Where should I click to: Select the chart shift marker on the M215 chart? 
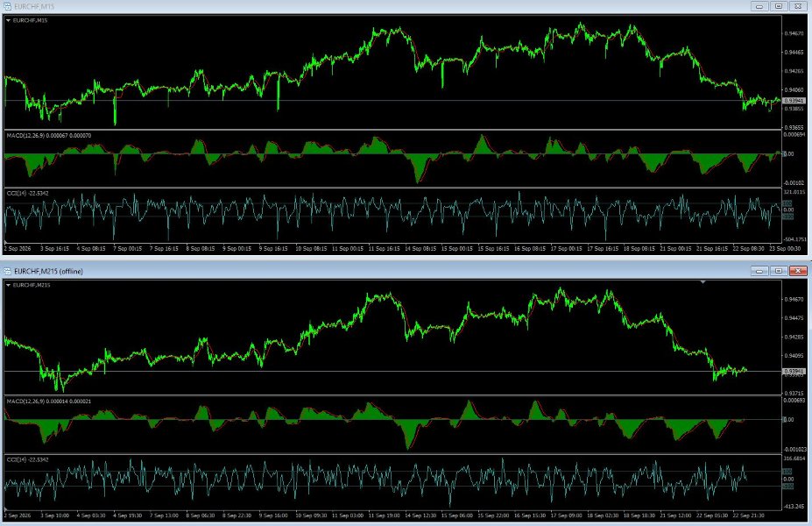[x=703, y=282]
